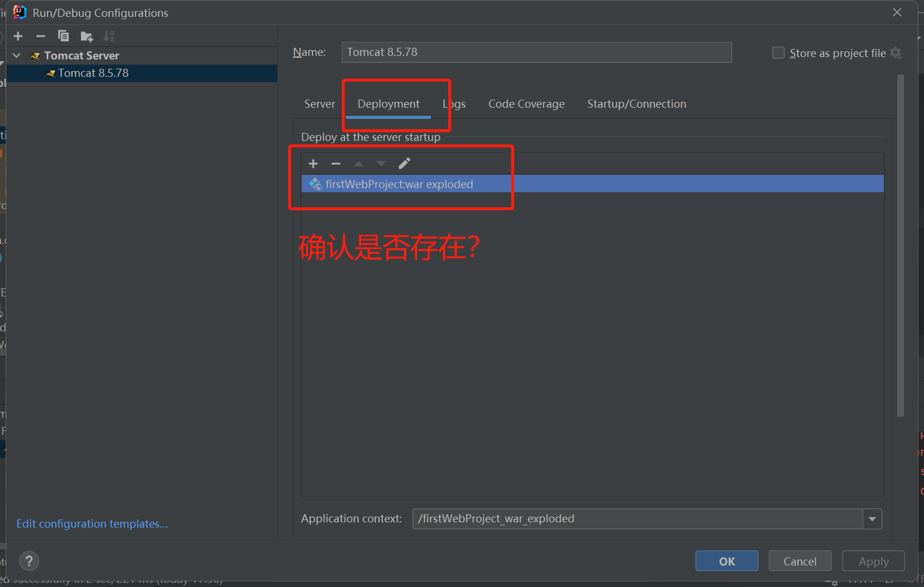Move deployment artifact up
This screenshot has height=587, width=924.
[x=359, y=164]
